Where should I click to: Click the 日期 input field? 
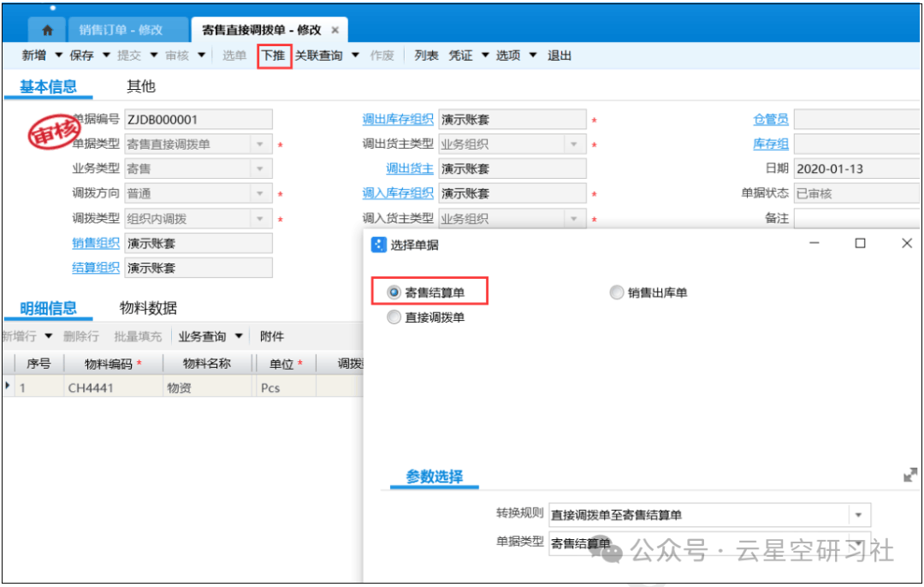[x=856, y=169]
